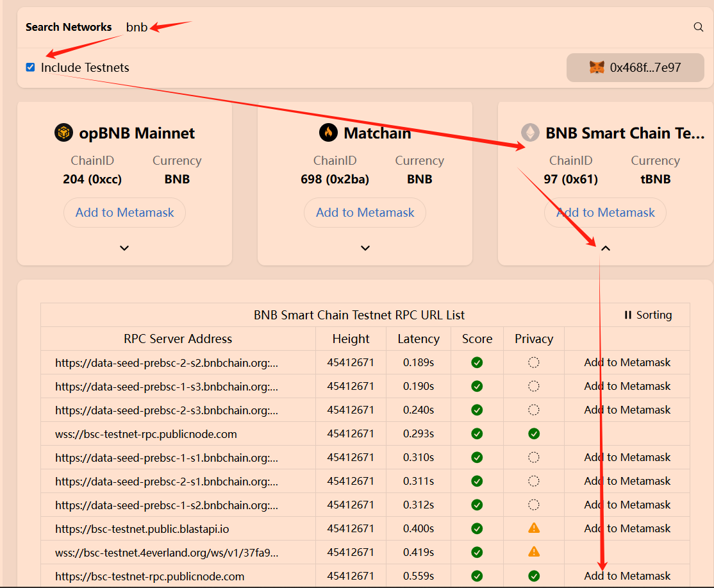This screenshot has width=714, height=588.
Task: Click the Privacy column header
Action: click(x=534, y=339)
